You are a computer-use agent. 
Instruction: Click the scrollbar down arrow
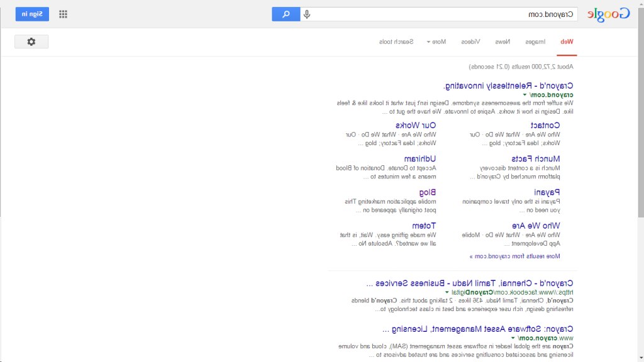tap(640, 358)
